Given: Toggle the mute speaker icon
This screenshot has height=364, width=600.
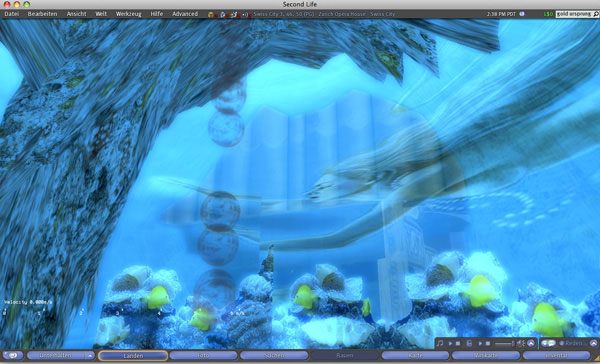Looking at the screenshot, I should 521,344.
